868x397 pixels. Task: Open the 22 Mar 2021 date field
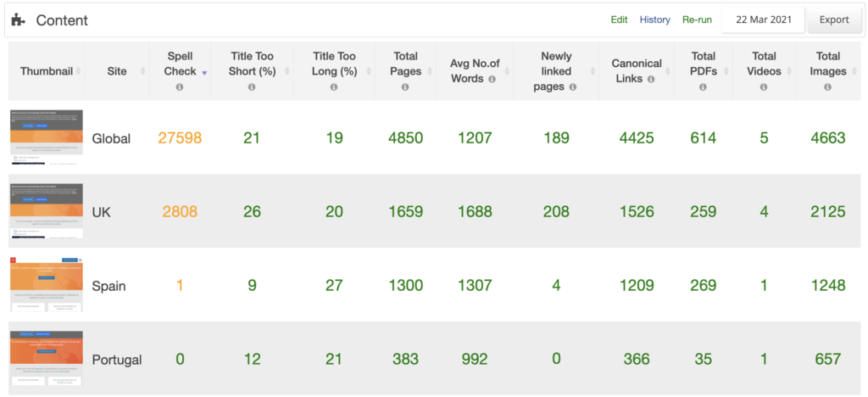click(x=763, y=20)
